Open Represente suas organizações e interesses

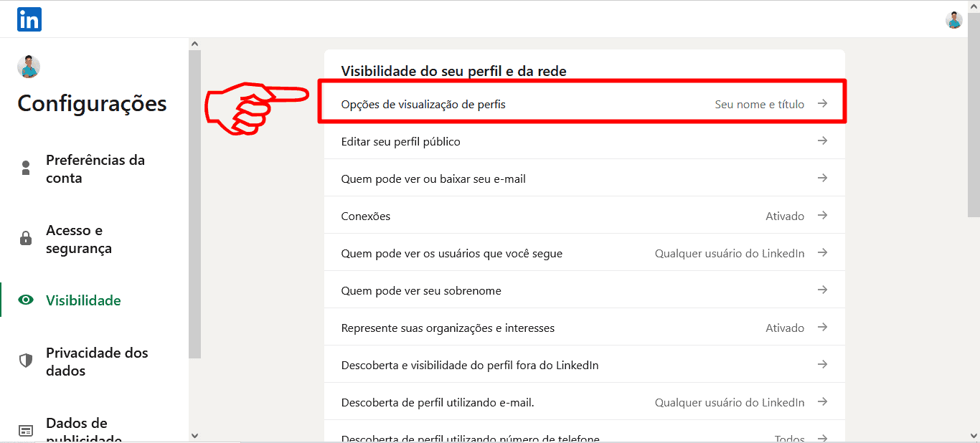(x=585, y=328)
